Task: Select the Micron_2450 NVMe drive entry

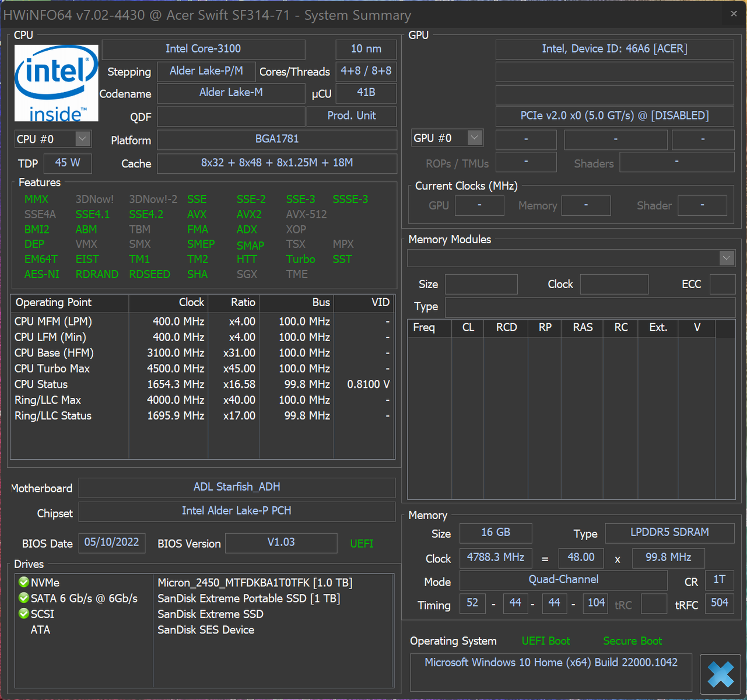Action: (x=255, y=583)
